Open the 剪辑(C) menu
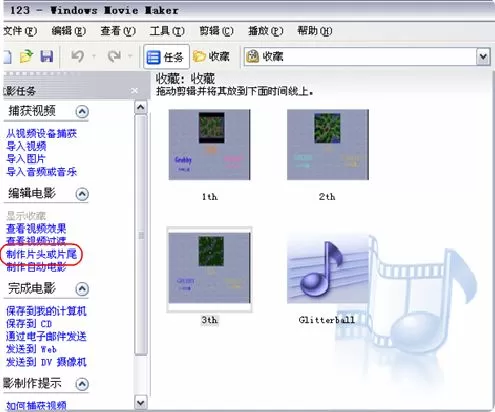Viewport: 495px width, 412px height. (216, 31)
